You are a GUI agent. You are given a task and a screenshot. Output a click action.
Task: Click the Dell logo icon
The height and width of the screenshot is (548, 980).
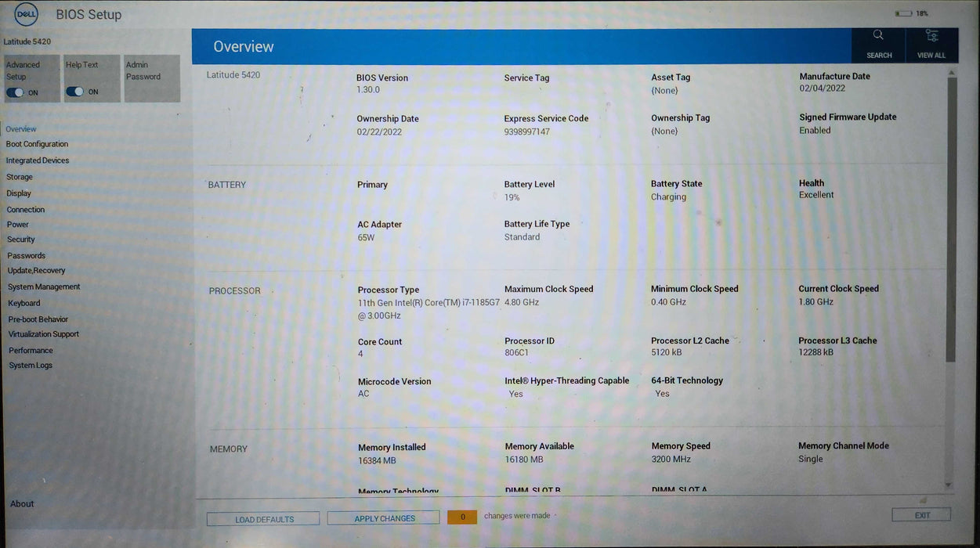27,14
